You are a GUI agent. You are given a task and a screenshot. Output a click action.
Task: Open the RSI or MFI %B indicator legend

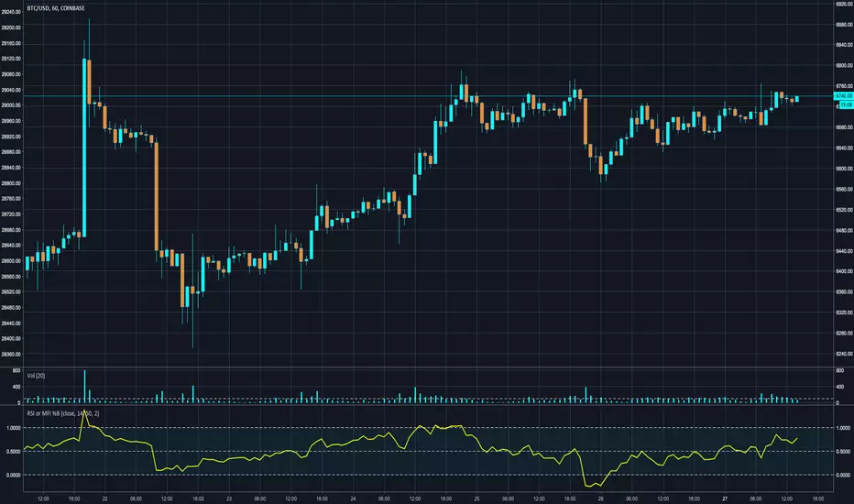(x=63, y=413)
